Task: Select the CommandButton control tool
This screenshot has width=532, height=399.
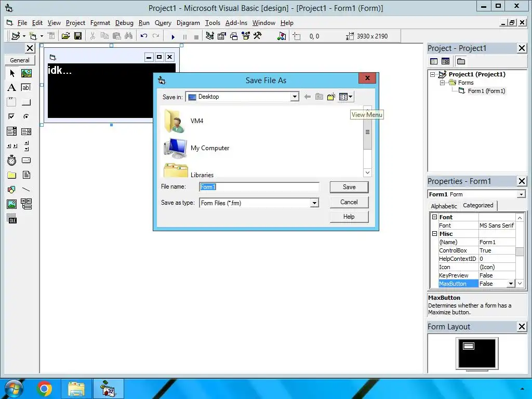Action: tap(26, 102)
